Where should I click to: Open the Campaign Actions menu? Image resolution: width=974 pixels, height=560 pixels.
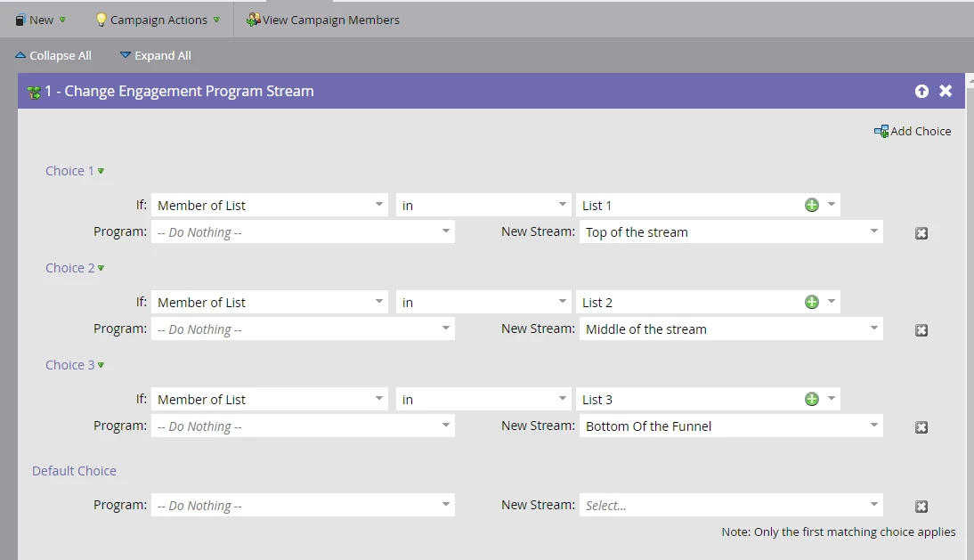click(158, 20)
